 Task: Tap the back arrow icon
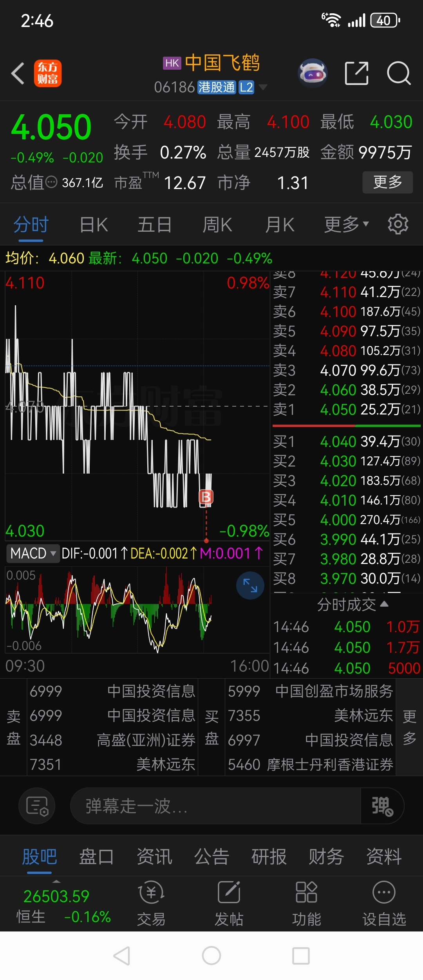tap(18, 73)
